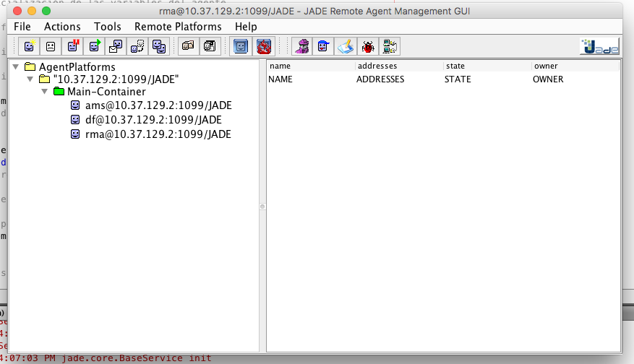
Task: Collapse the Main-Container node
Action: [45, 92]
